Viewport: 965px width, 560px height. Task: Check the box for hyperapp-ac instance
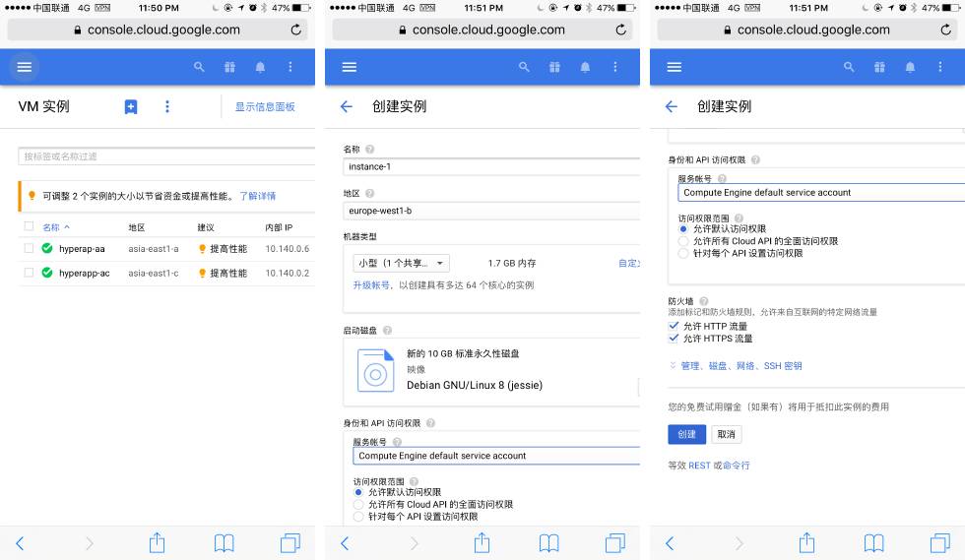coord(29,272)
